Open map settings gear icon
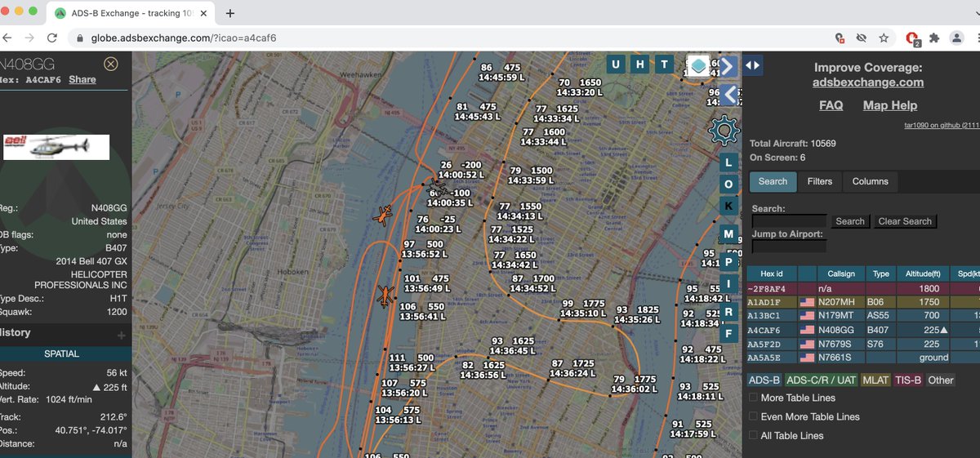 (724, 130)
